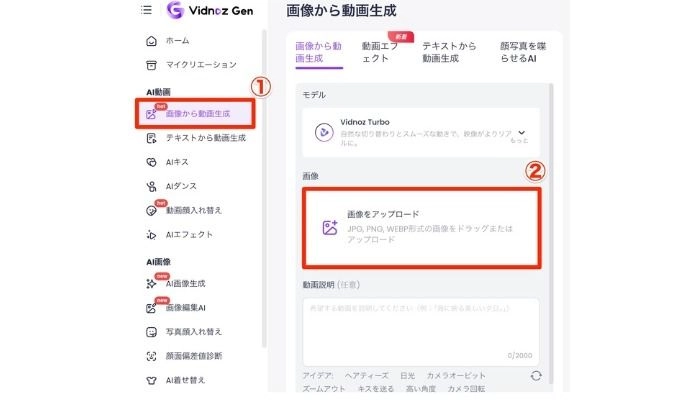Select 写真顔入れ替え in the sidebar
Screen dimensions: 700x400
(194, 332)
